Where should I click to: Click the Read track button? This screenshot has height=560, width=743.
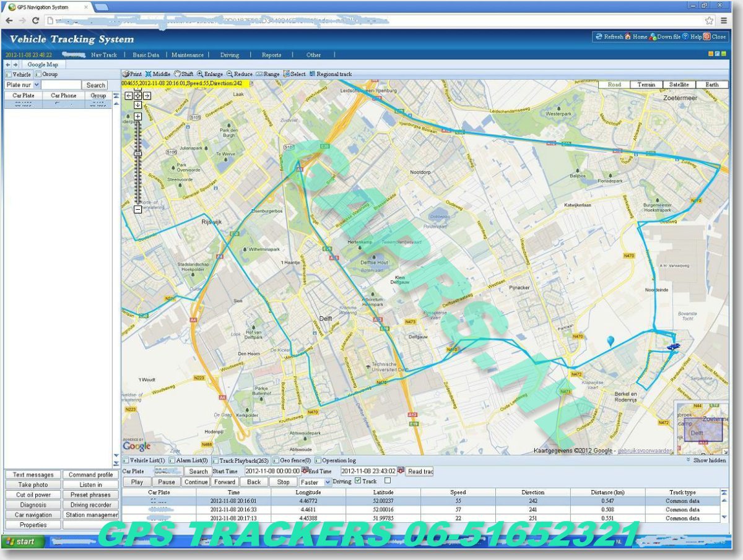(x=420, y=472)
